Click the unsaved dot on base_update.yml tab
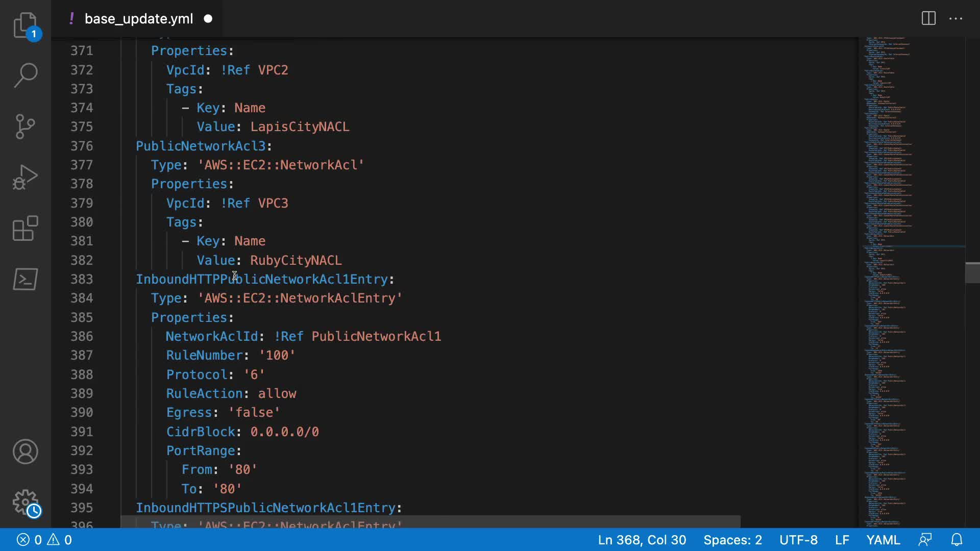The height and width of the screenshot is (551, 980). pos(208,19)
